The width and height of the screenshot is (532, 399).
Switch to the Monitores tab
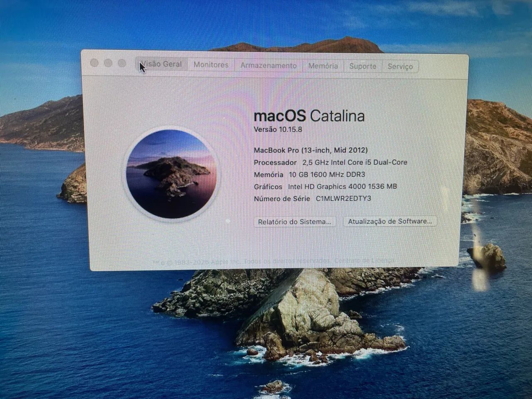(x=211, y=65)
